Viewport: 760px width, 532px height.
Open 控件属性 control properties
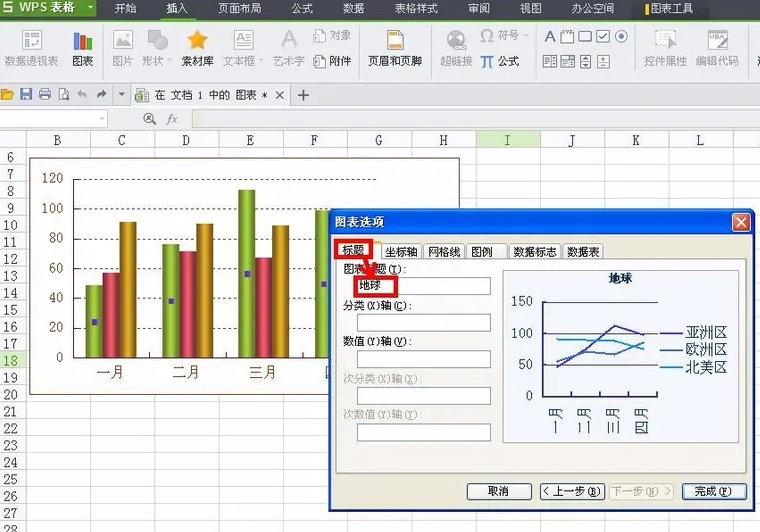(665, 48)
